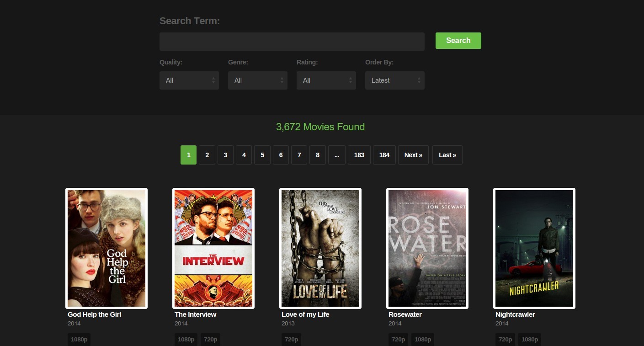
Task: Click the year 2013 under Love of my Life
Action: point(288,324)
